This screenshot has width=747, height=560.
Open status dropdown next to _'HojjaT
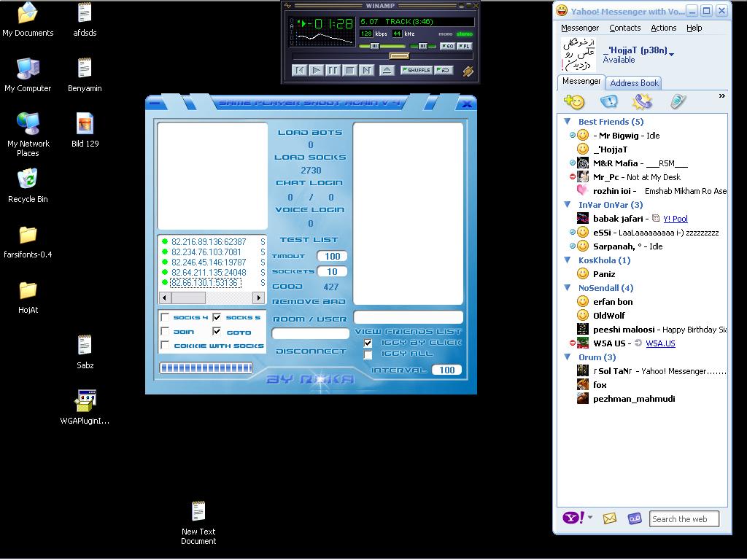pos(671,55)
